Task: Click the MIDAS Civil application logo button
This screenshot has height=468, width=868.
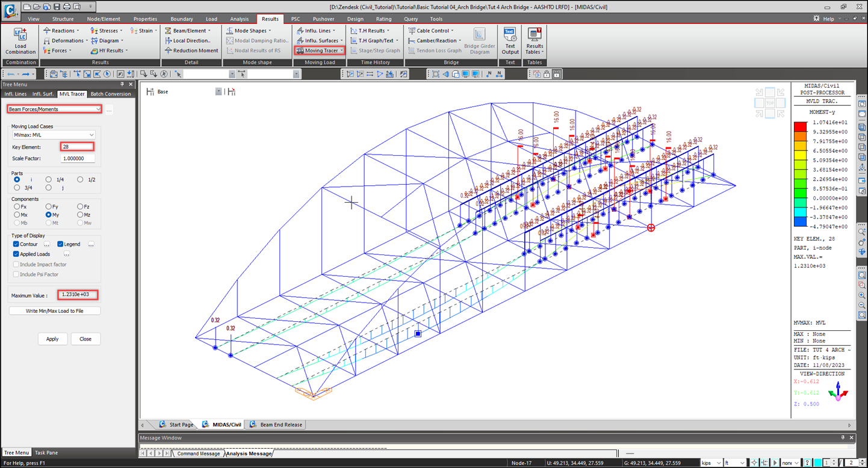Action: pos(10,10)
